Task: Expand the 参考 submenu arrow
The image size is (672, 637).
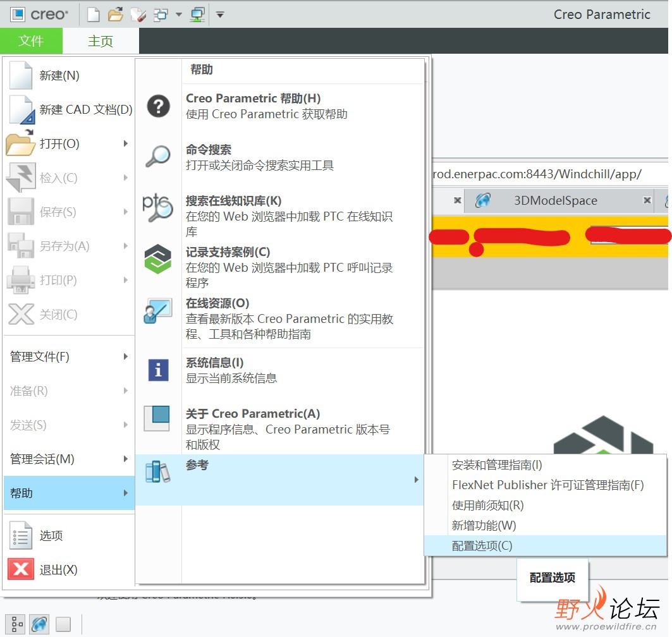Action: [x=416, y=480]
